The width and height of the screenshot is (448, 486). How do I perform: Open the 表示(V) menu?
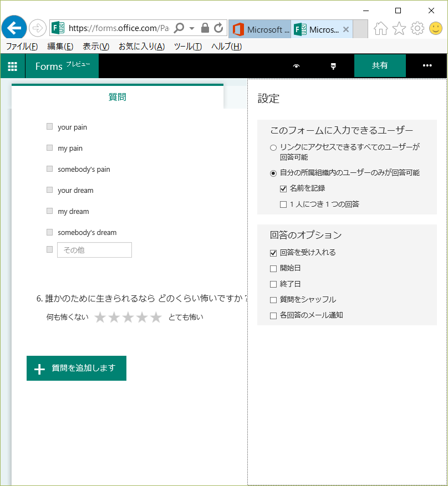click(96, 47)
